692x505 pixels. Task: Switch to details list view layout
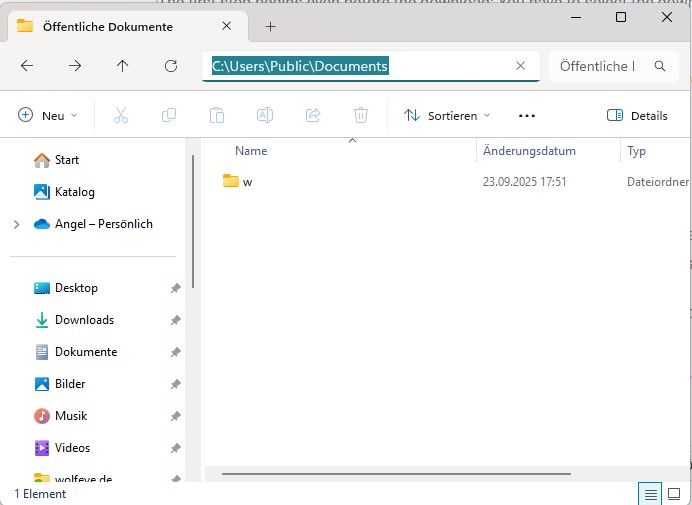tap(650, 494)
